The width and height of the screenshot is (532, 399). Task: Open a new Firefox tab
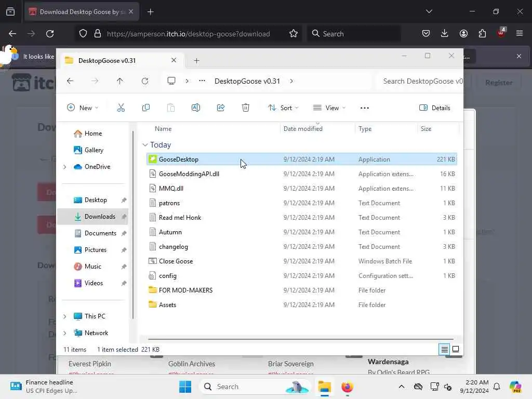(151, 12)
